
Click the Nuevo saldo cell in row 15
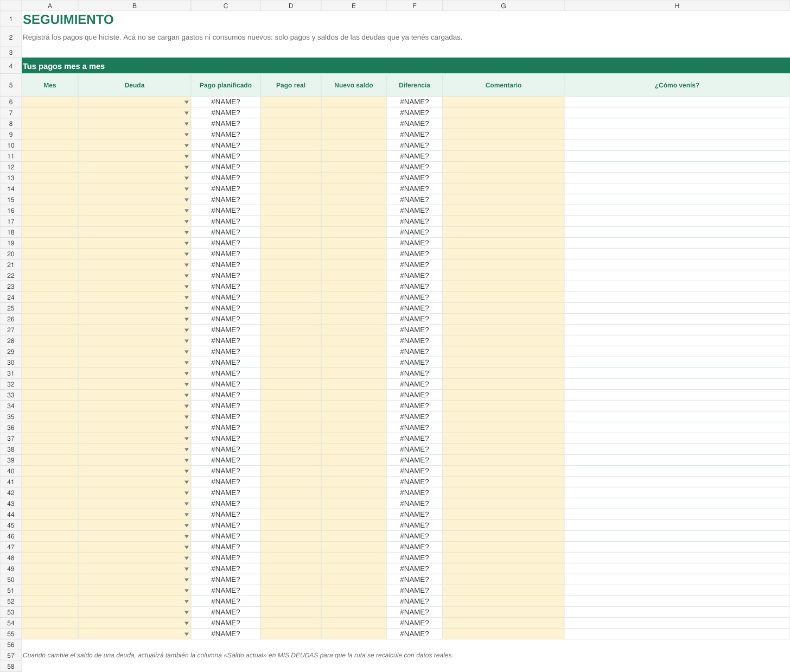(x=354, y=200)
